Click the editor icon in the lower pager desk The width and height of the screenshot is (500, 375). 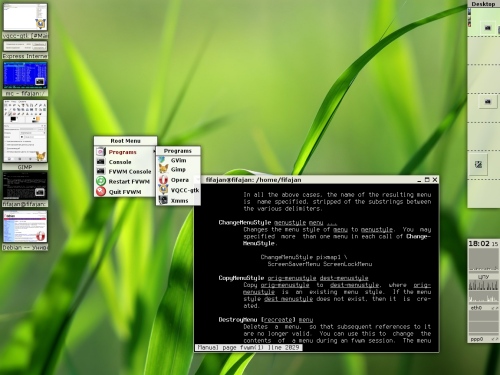pyautogui.click(x=478, y=164)
